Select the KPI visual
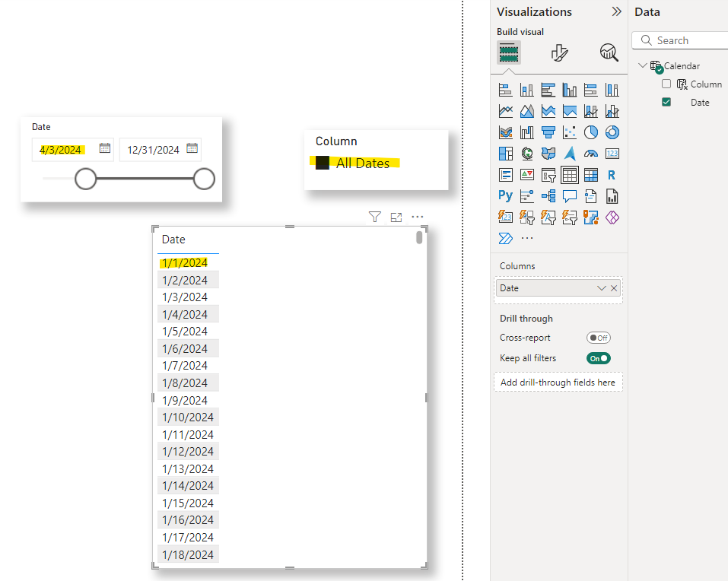 (526, 175)
